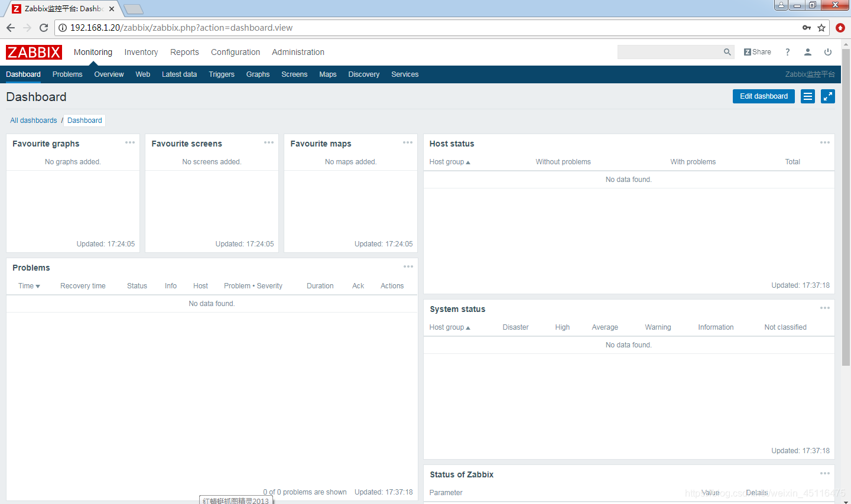
Task: Open the Reports menu
Action: coord(184,52)
